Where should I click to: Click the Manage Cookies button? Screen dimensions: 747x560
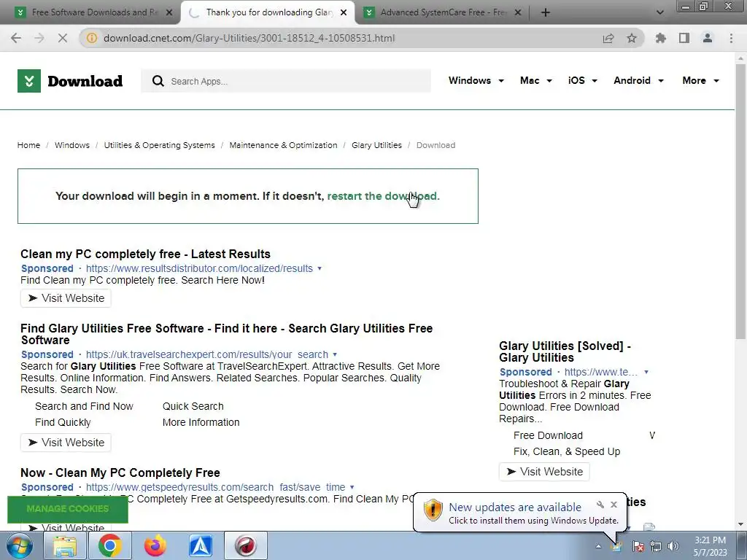68,509
